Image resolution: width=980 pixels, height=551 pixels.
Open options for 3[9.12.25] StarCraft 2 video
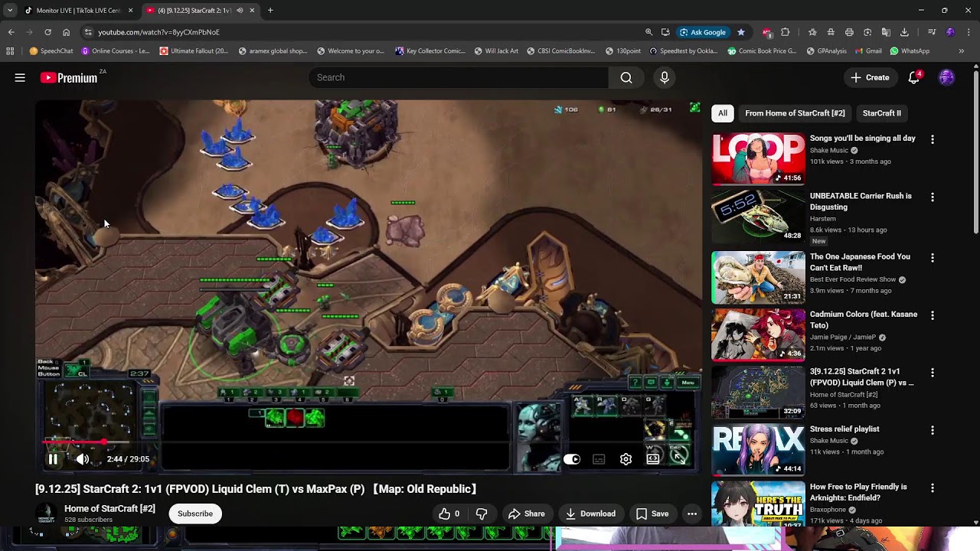pyautogui.click(x=932, y=373)
